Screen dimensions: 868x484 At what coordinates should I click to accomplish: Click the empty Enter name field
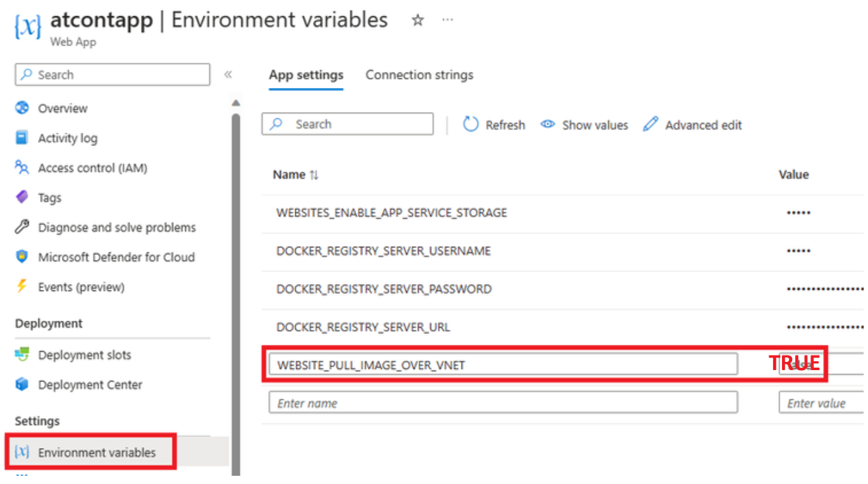click(x=503, y=403)
